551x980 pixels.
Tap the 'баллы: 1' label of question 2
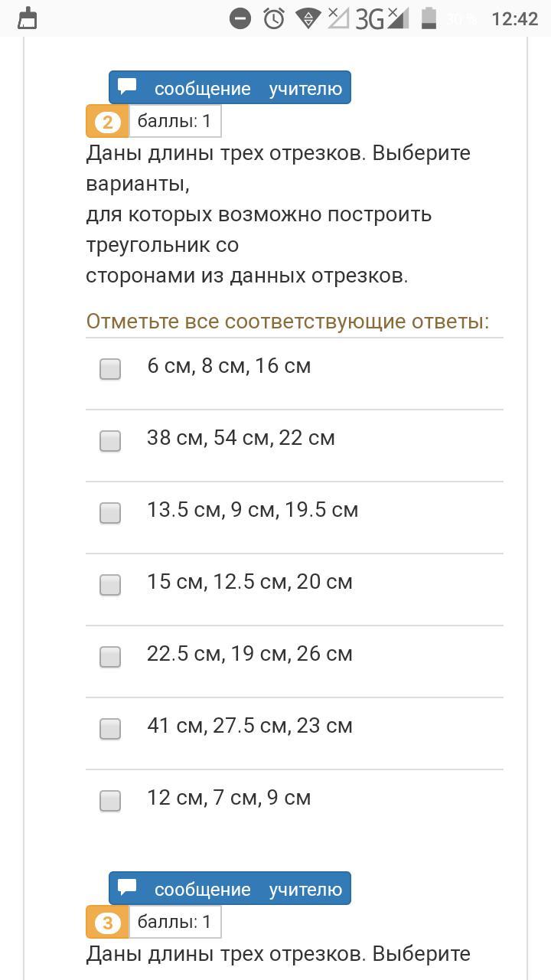pos(174,121)
